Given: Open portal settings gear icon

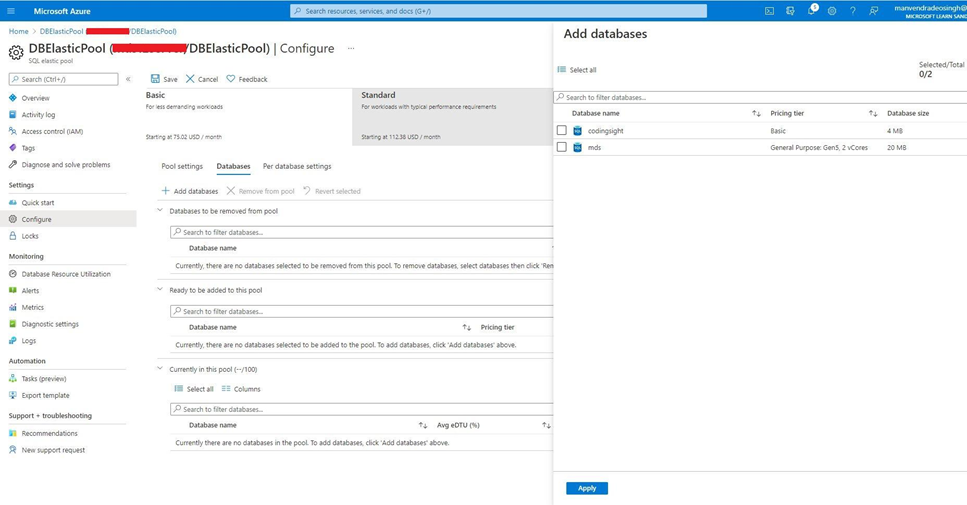Looking at the screenshot, I should (832, 11).
